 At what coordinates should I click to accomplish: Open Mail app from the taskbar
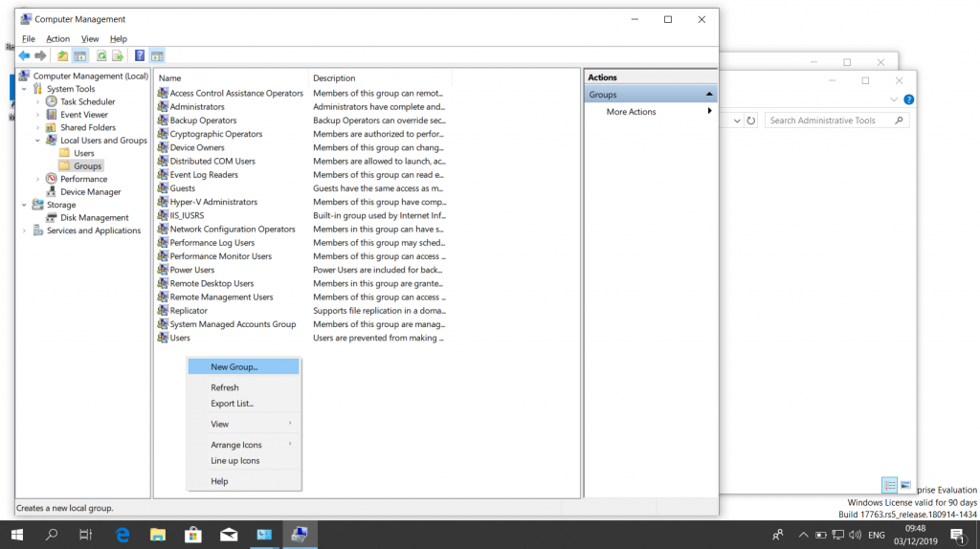point(229,535)
